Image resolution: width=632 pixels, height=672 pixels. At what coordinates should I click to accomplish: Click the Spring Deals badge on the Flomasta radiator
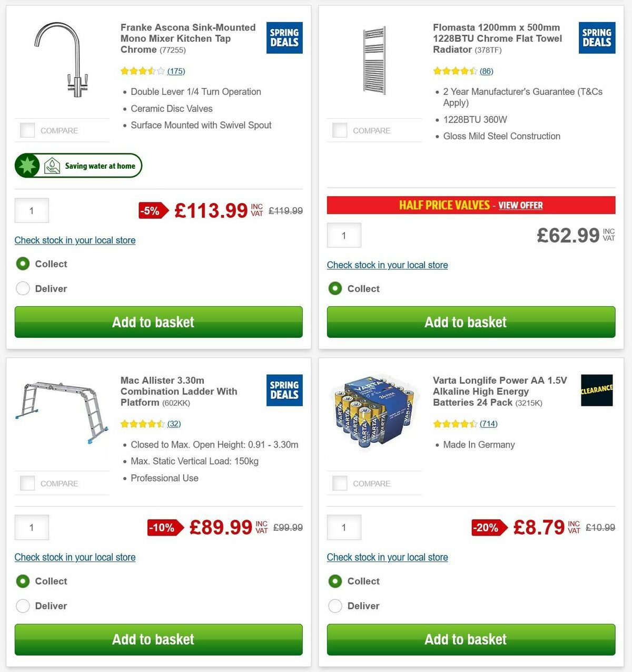(596, 37)
